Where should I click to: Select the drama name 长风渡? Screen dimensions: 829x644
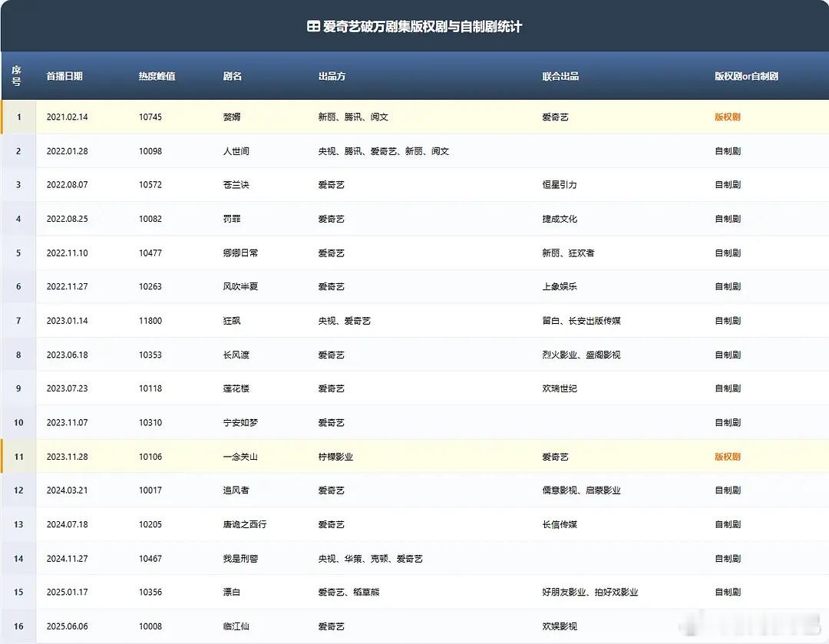[236, 355]
